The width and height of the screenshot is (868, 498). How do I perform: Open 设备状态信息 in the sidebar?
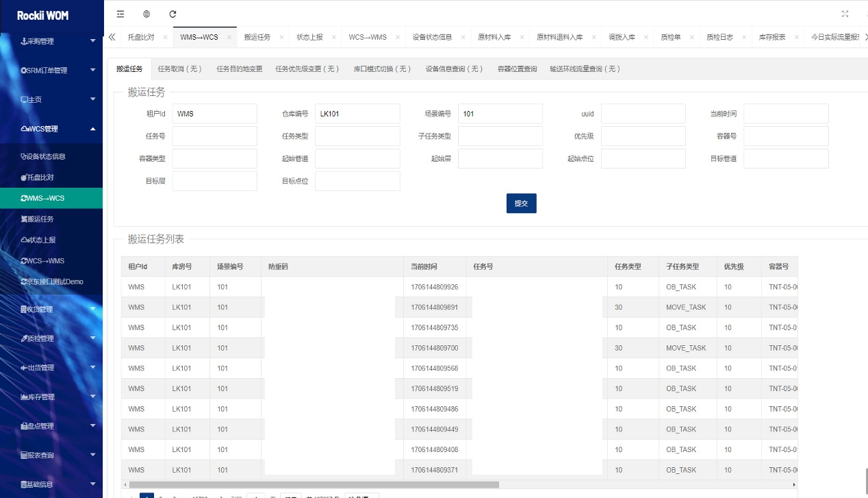pyautogui.click(x=47, y=156)
